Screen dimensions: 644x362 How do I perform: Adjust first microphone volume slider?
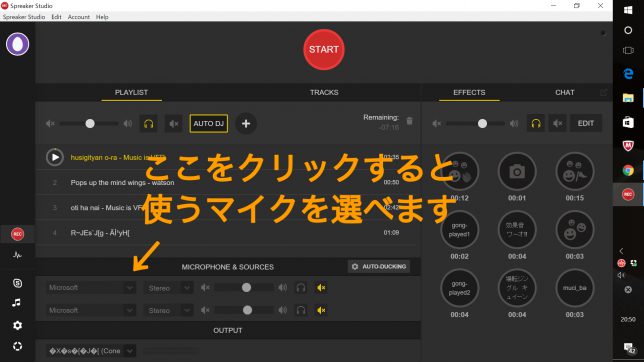(246, 288)
